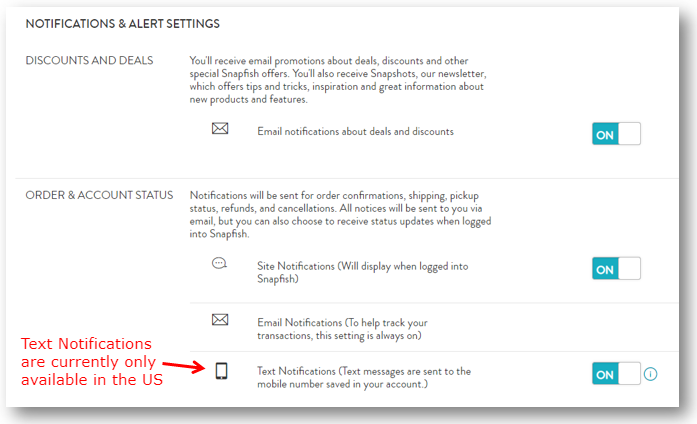
Task: Click the red arrow pointing to phone icon
Action: click(x=184, y=367)
